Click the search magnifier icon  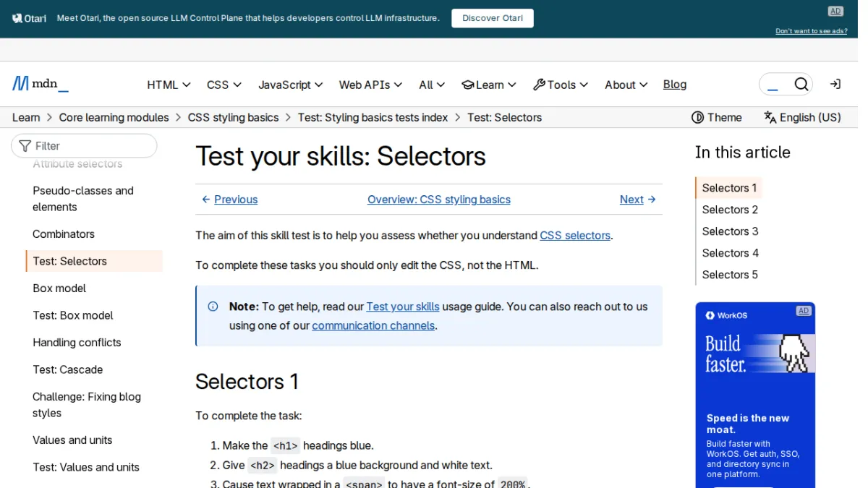tap(801, 85)
